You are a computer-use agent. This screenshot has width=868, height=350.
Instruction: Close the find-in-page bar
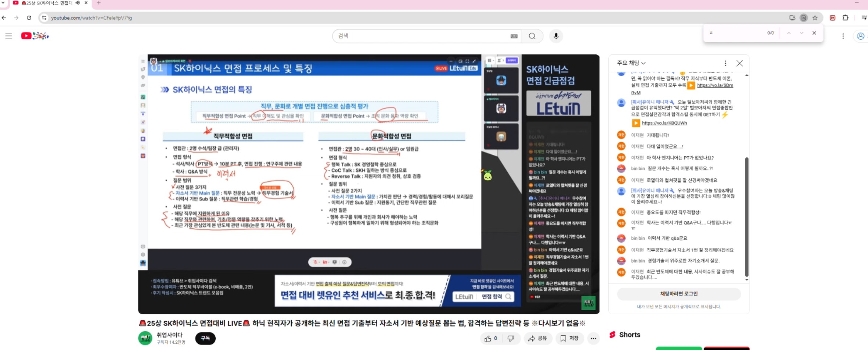click(814, 33)
